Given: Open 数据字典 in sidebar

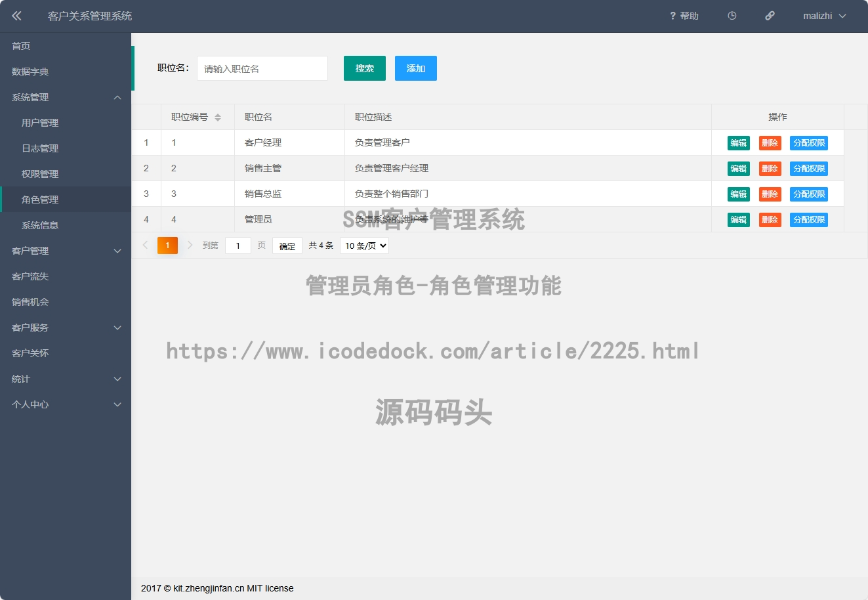Looking at the screenshot, I should [66, 72].
